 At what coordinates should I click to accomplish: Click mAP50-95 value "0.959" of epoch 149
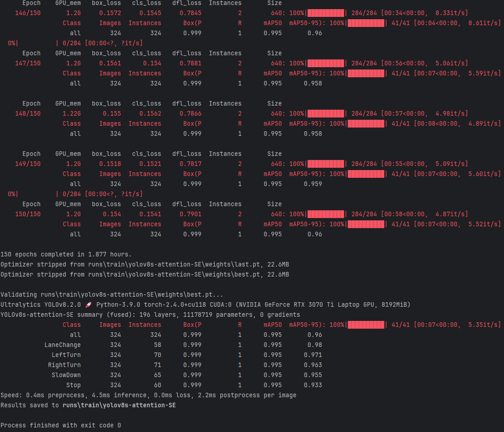pyautogui.click(x=313, y=184)
